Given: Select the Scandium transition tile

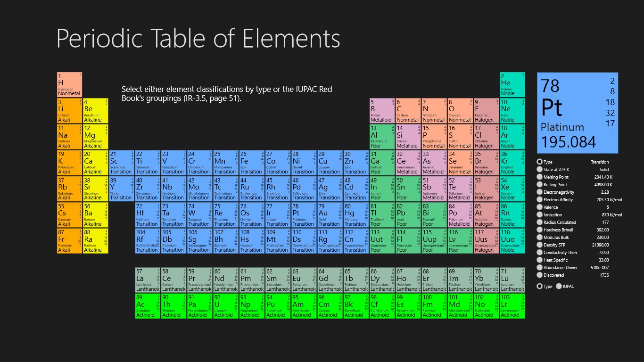Looking at the screenshot, I should (122, 163).
